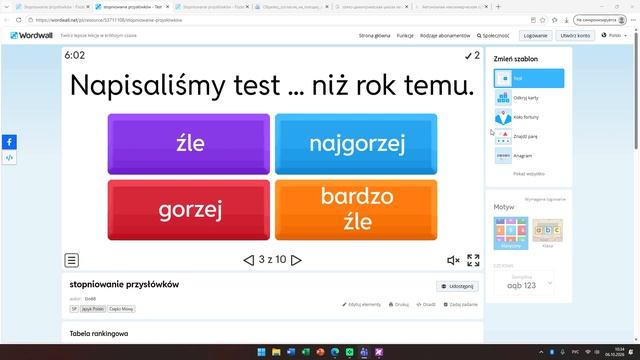Switch template to 'Znajdź parę'
The width and height of the screenshot is (640, 360).
pyautogui.click(x=529, y=136)
